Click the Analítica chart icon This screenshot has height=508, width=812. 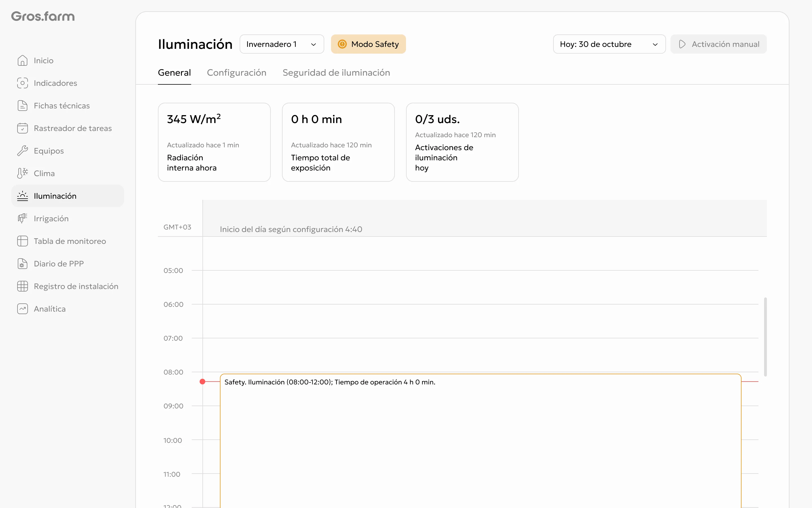23,309
